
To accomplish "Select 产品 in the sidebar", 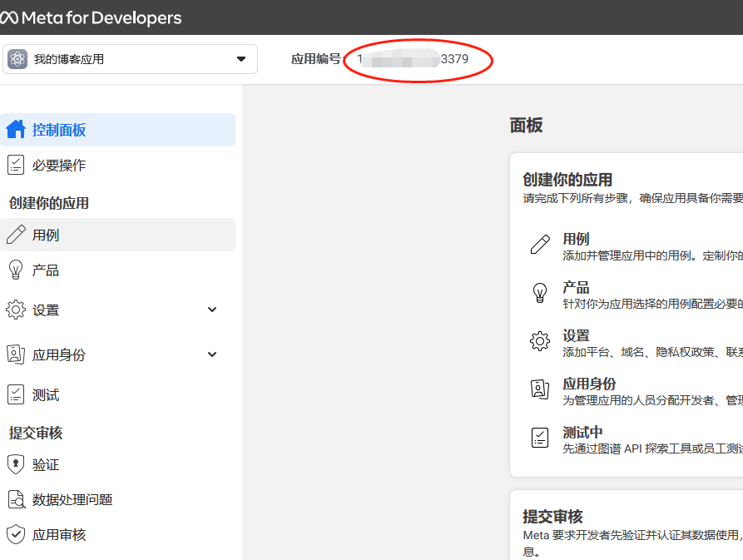I will 117,270.
